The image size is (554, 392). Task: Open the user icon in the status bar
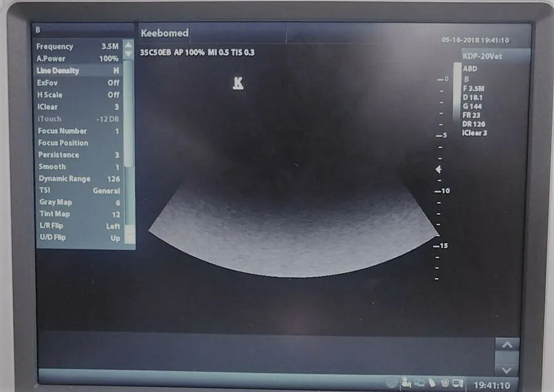(406, 382)
